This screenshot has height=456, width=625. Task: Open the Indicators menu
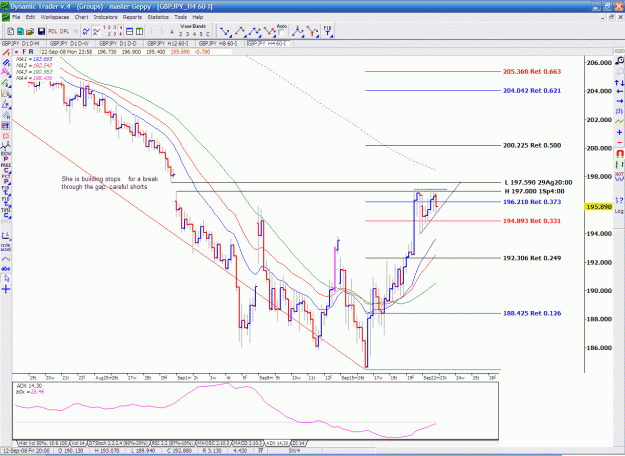(106, 17)
